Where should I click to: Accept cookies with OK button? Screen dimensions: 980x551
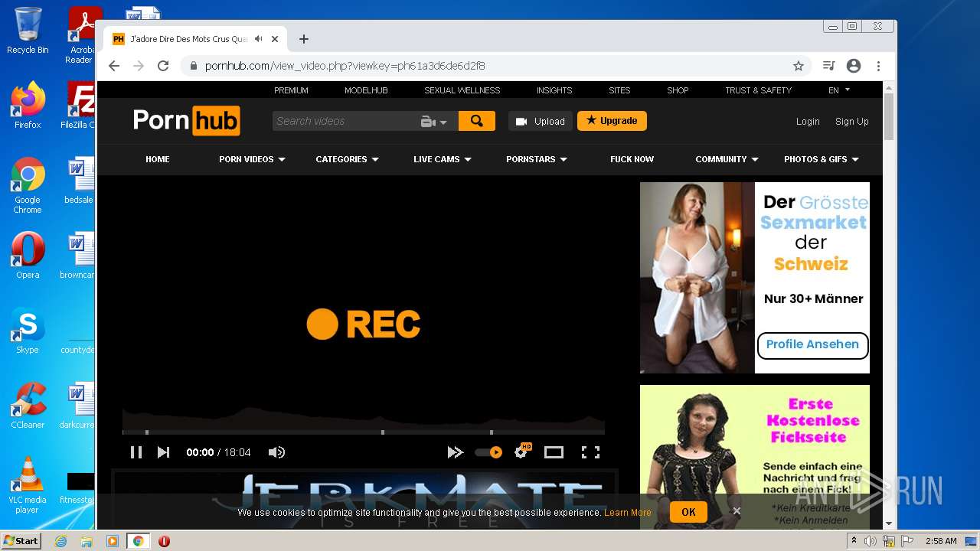[x=688, y=512]
